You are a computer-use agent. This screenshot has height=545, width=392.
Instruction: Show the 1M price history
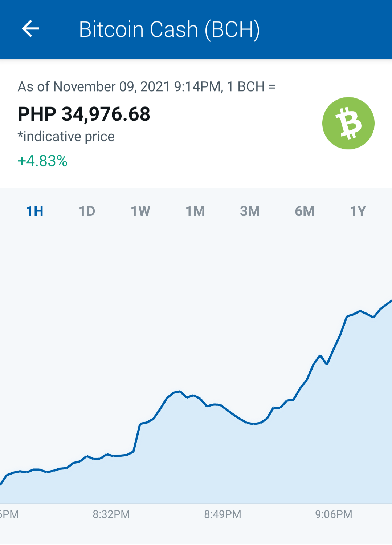tap(195, 211)
